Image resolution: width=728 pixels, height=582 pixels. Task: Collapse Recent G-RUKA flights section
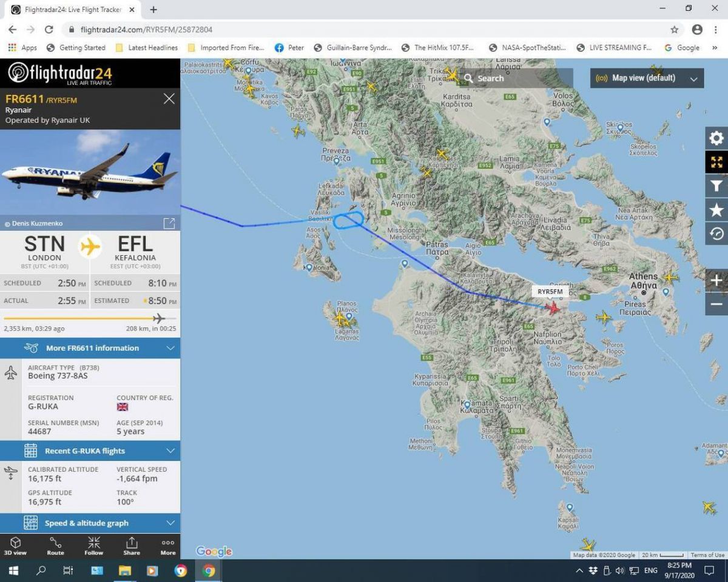90,451
